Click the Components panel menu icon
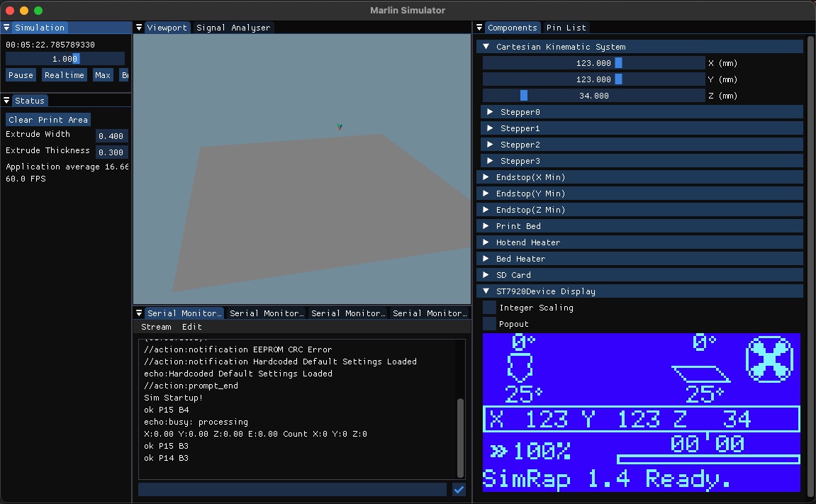Viewport: 816px width, 504px height. pos(481,27)
